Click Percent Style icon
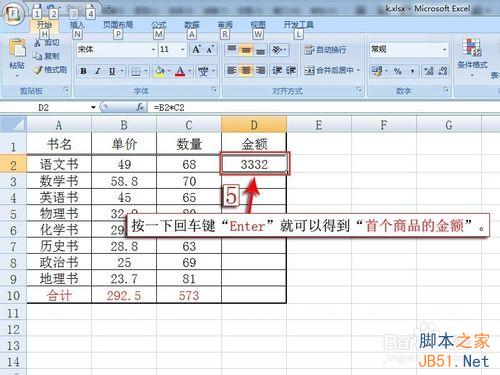This screenshot has width=500, height=375. 397,71
